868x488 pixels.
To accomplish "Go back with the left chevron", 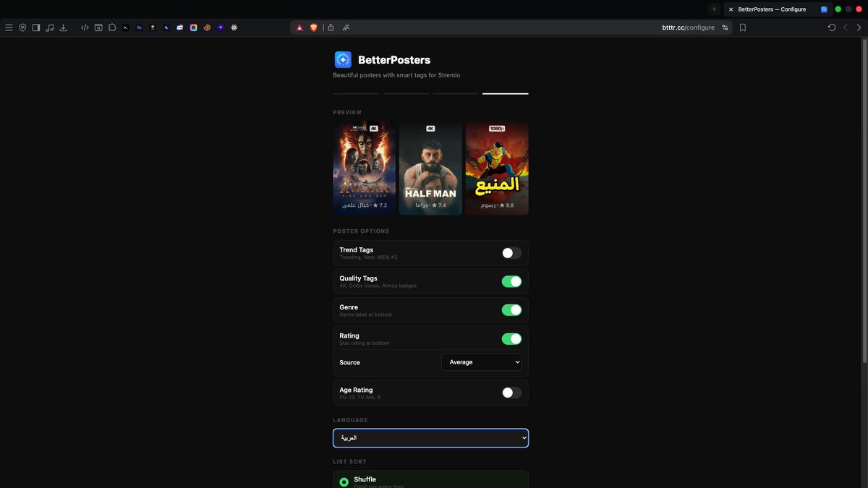I will click(x=846, y=27).
